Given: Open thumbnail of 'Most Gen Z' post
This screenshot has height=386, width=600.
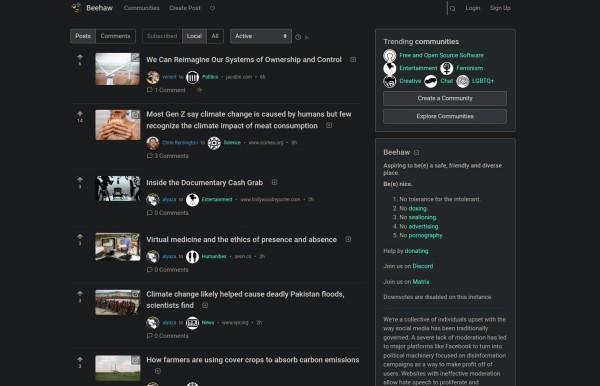Looking at the screenshot, I should click(117, 125).
